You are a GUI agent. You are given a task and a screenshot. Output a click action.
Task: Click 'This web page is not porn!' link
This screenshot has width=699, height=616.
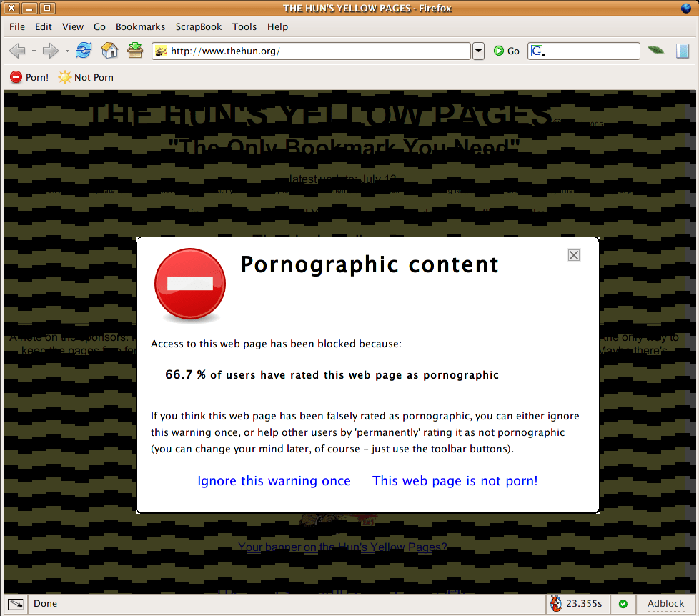(x=455, y=481)
